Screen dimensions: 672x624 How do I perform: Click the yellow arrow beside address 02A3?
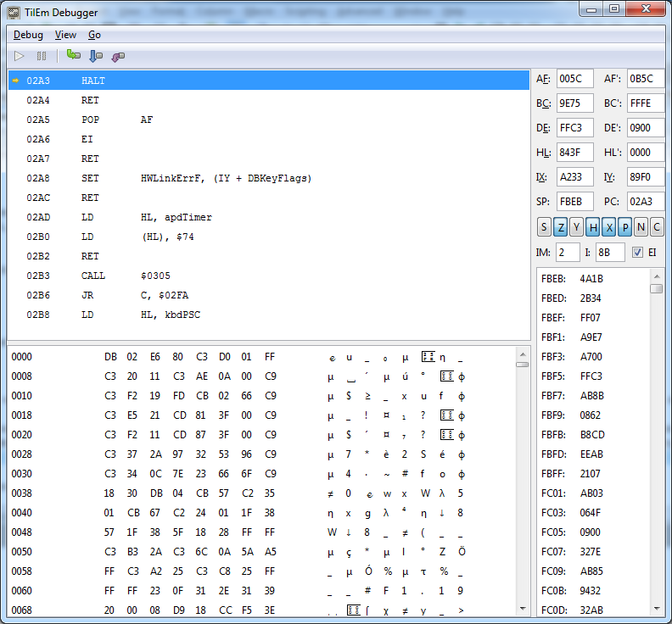[x=15, y=81]
